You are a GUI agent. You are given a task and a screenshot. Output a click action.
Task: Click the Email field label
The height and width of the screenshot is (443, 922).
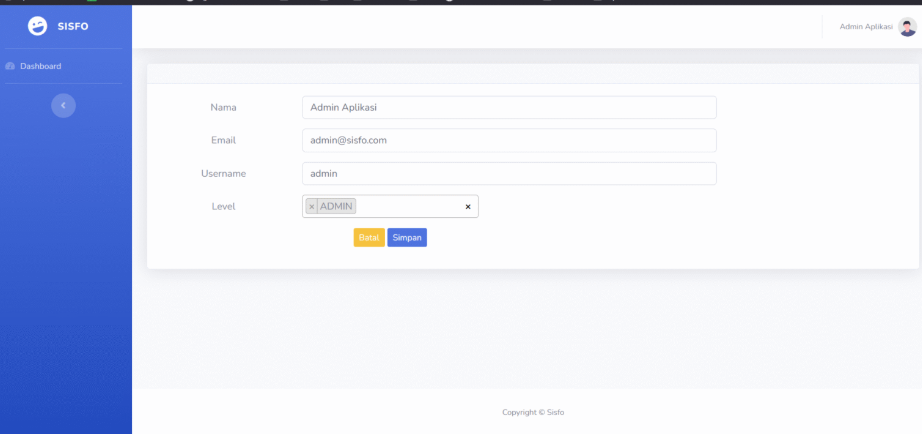coord(223,141)
